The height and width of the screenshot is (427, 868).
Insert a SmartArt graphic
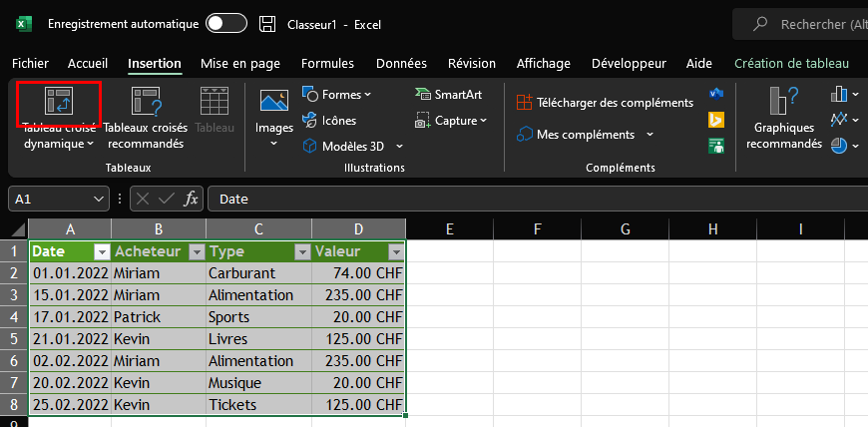[x=448, y=95]
